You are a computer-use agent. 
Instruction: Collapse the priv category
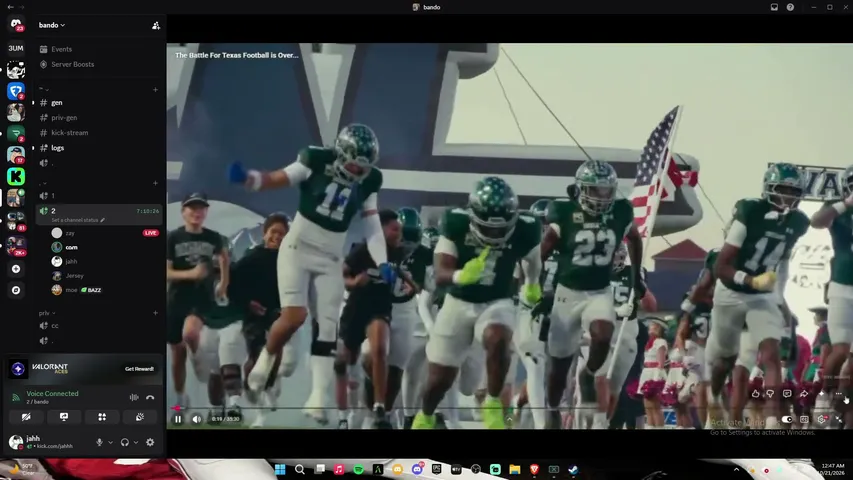point(47,313)
